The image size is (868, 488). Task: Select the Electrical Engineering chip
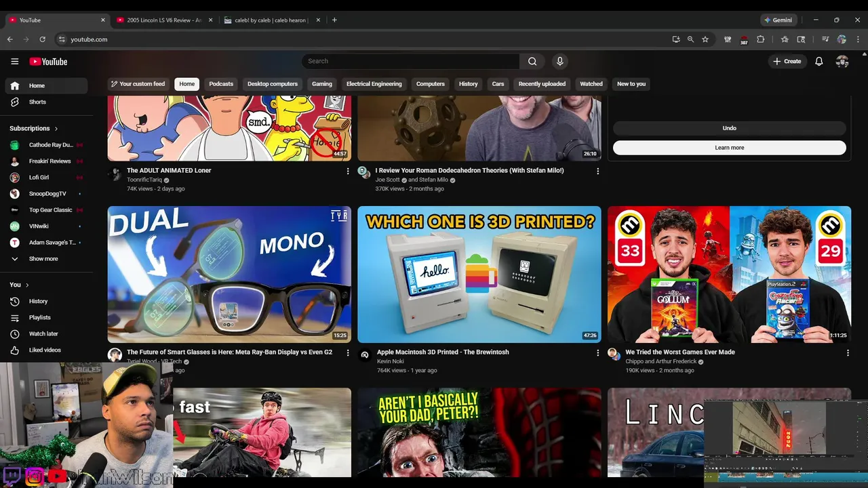click(x=374, y=84)
